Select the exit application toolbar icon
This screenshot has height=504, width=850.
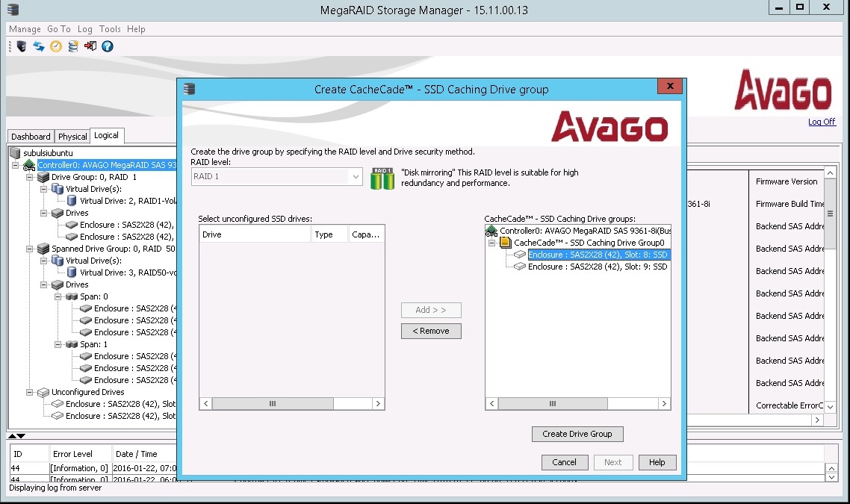91,46
